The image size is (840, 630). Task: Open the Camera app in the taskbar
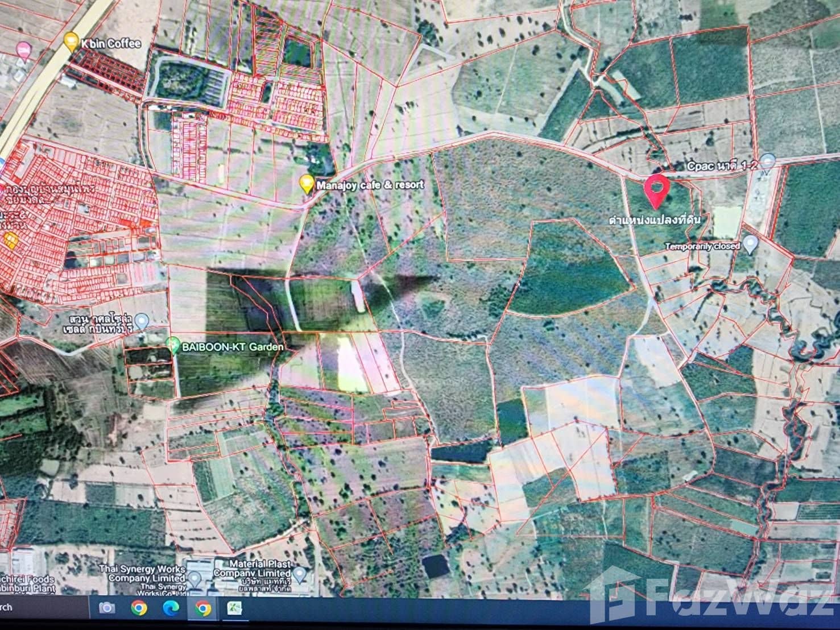point(107,608)
